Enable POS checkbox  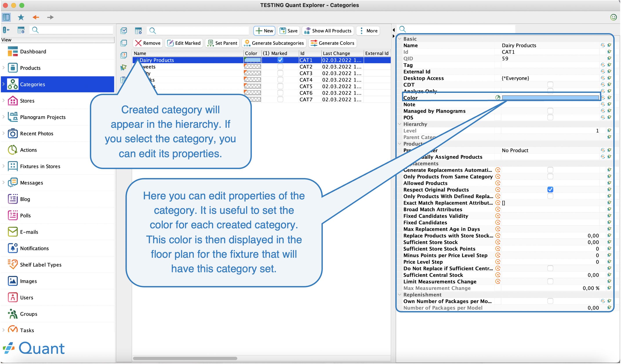pos(550,117)
